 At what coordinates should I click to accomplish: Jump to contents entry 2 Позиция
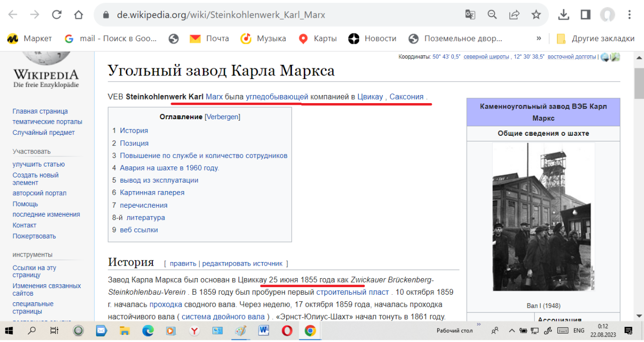tap(130, 143)
